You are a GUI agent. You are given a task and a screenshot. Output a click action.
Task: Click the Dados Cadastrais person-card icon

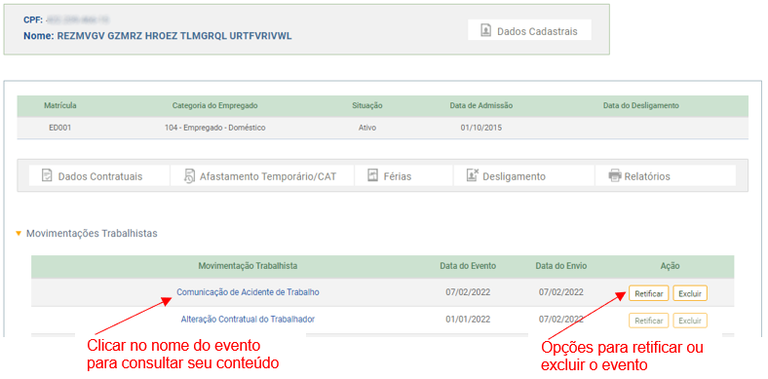click(x=485, y=31)
